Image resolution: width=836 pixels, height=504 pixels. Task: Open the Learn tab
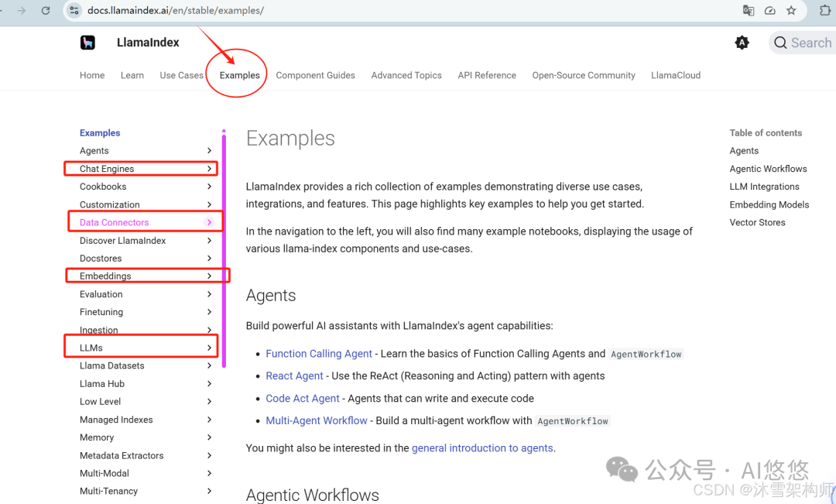pyautogui.click(x=132, y=75)
